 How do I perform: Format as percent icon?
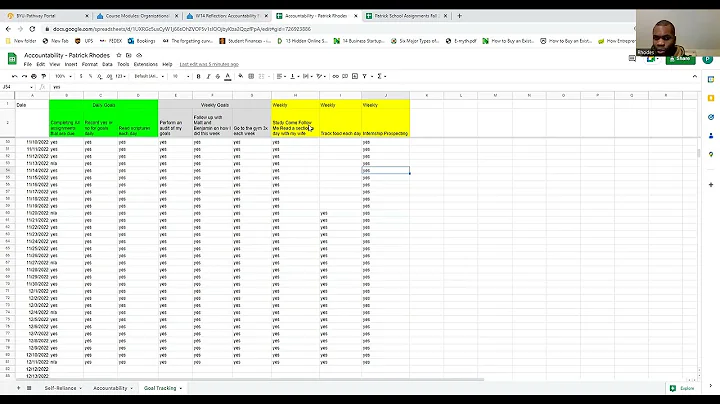click(90, 76)
